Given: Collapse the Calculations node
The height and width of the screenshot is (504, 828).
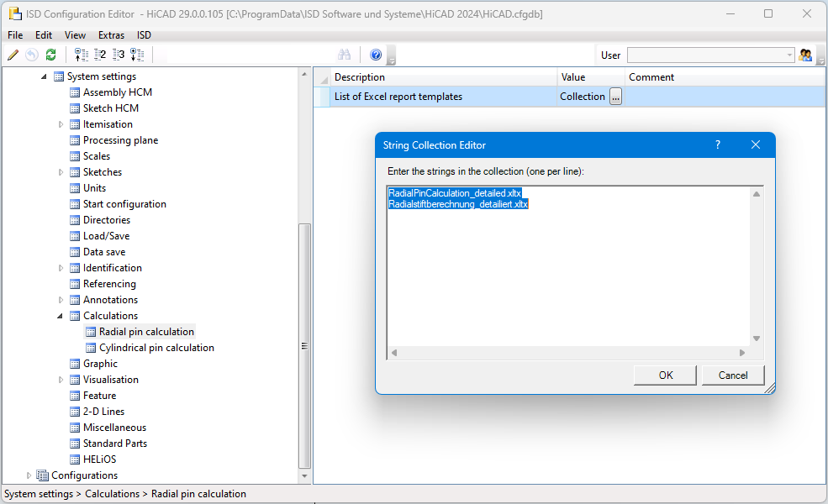Looking at the screenshot, I should point(61,316).
